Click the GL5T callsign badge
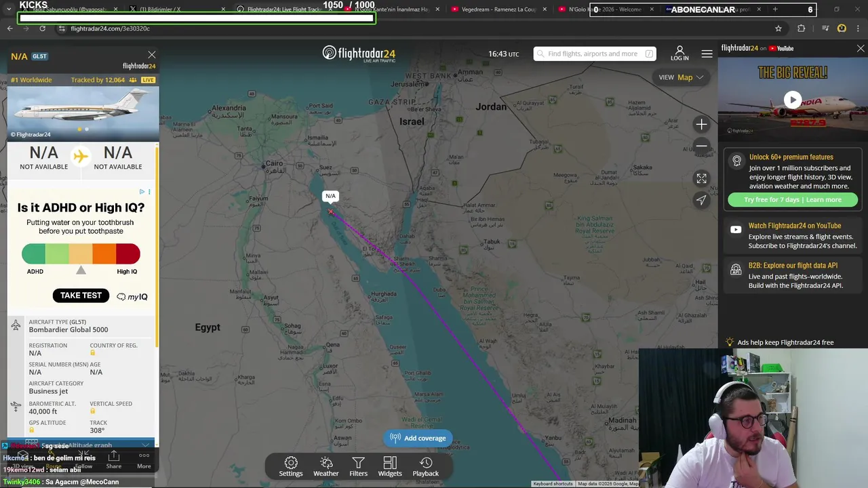 coord(39,56)
